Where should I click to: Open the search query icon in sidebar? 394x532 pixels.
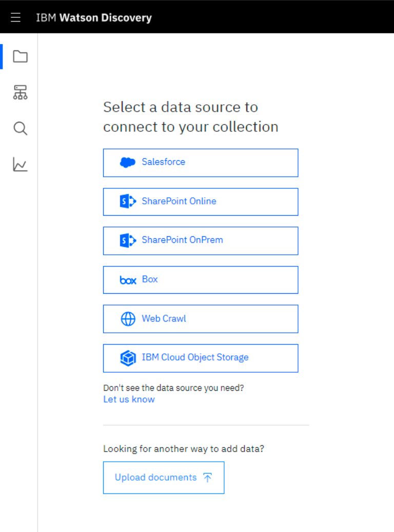tap(21, 128)
